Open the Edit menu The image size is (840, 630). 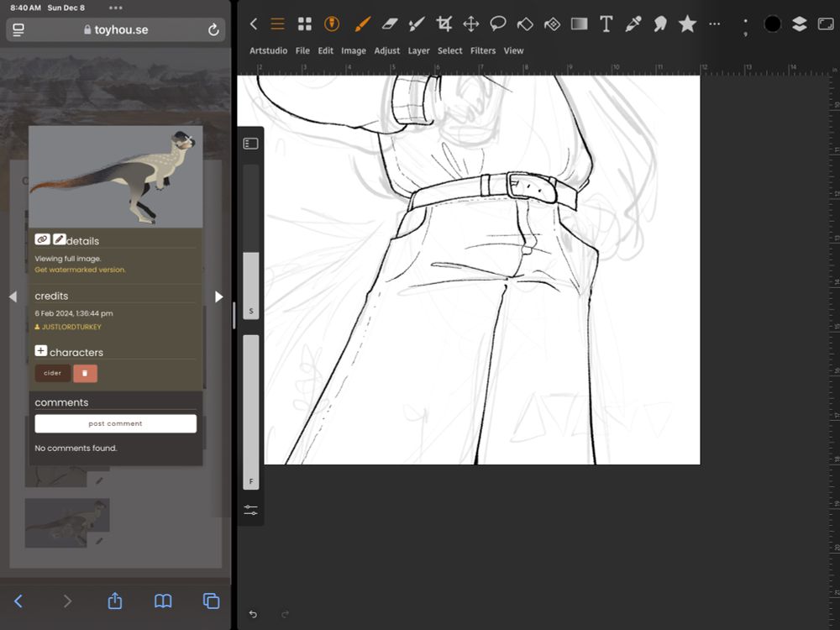[326, 50]
